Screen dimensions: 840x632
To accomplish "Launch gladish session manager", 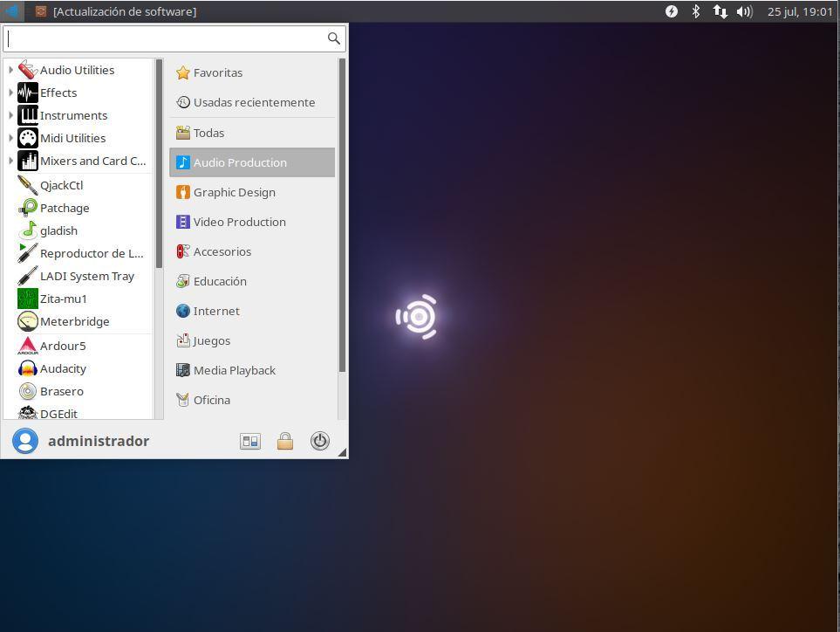I will 58,230.
